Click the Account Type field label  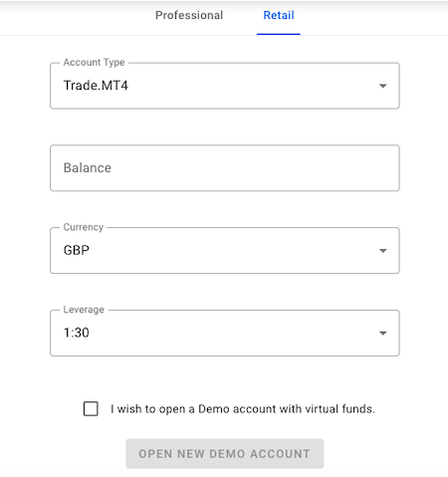(95, 63)
